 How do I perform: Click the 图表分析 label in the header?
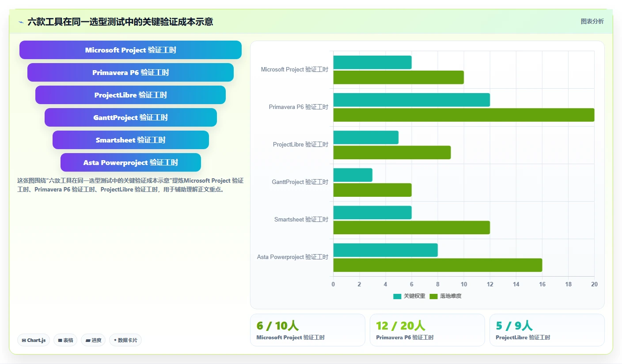pyautogui.click(x=592, y=21)
